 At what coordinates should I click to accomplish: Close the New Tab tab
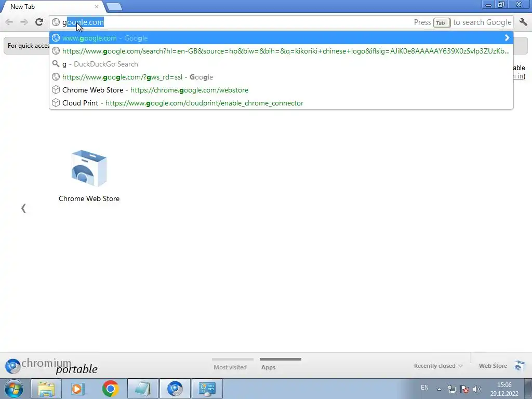point(96,6)
